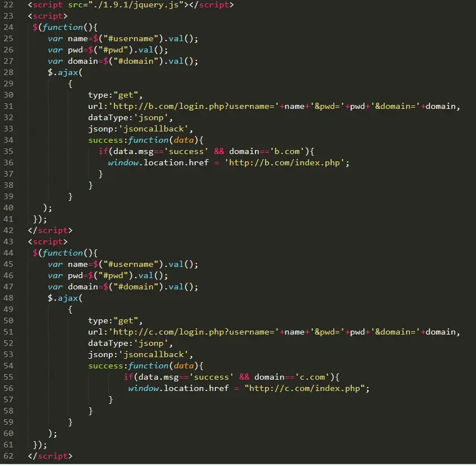The height and width of the screenshot is (466, 476).
Task: Click line number 62 in the gutter
Action: click(x=8, y=456)
